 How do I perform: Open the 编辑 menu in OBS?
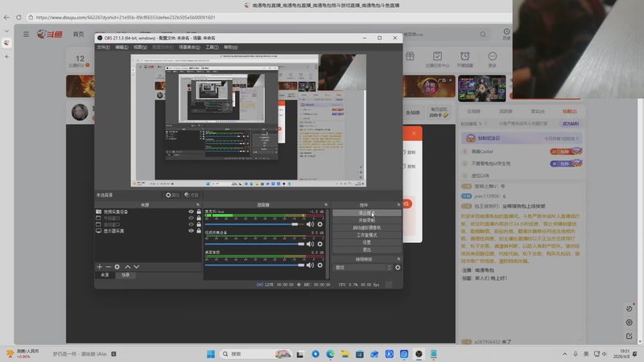[x=122, y=47]
